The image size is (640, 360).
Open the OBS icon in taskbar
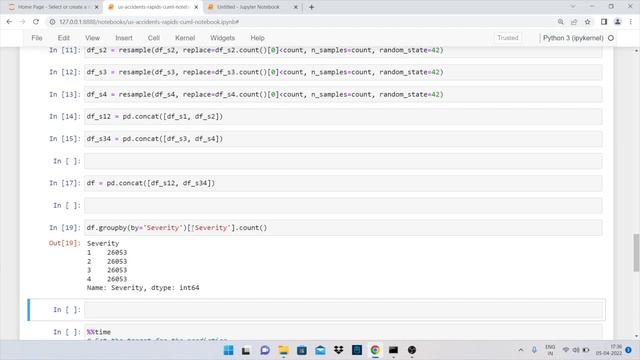point(412,350)
